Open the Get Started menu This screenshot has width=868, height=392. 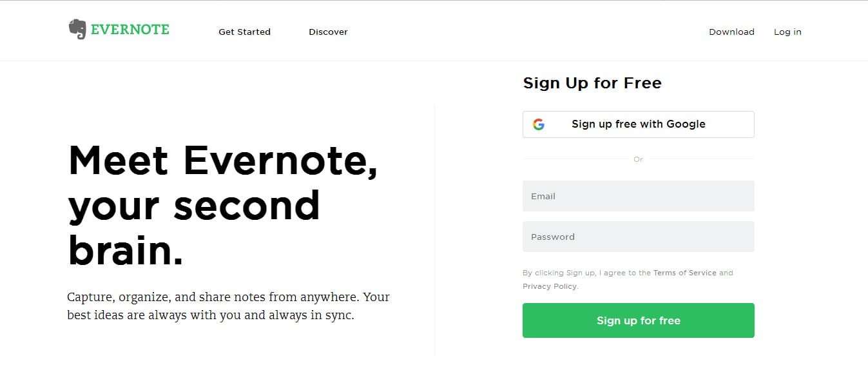coord(244,32)
